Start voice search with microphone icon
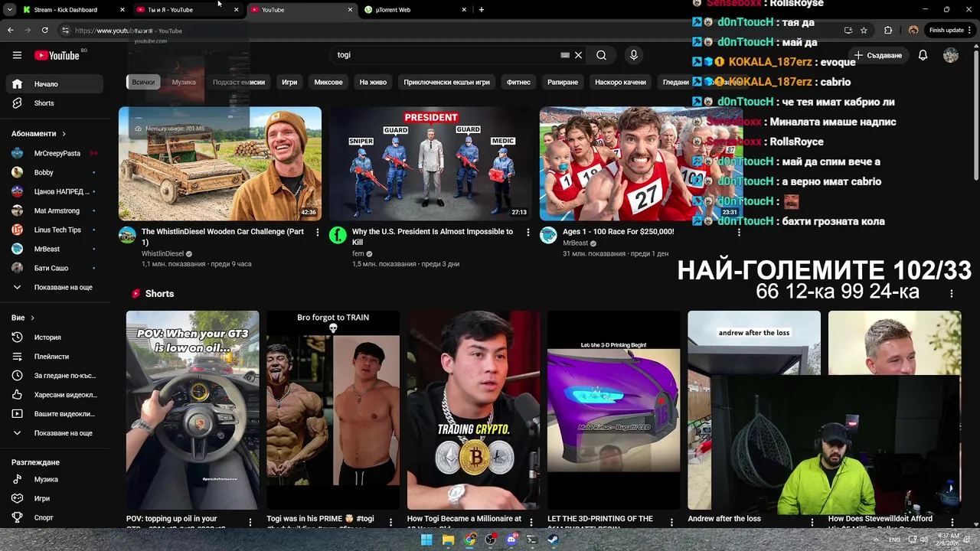Screen dimensions: 980x551 click(633, 55)
